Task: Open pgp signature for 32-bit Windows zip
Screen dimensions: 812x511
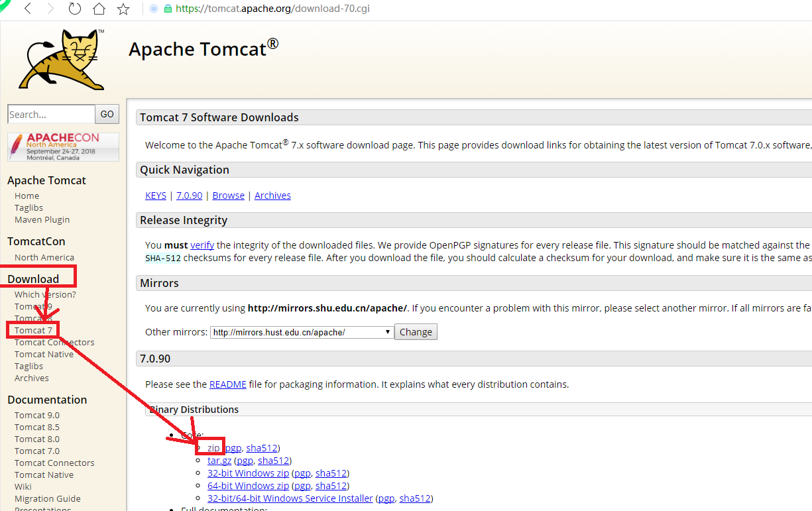Action: pyautogui.click(x=303, y=473)
